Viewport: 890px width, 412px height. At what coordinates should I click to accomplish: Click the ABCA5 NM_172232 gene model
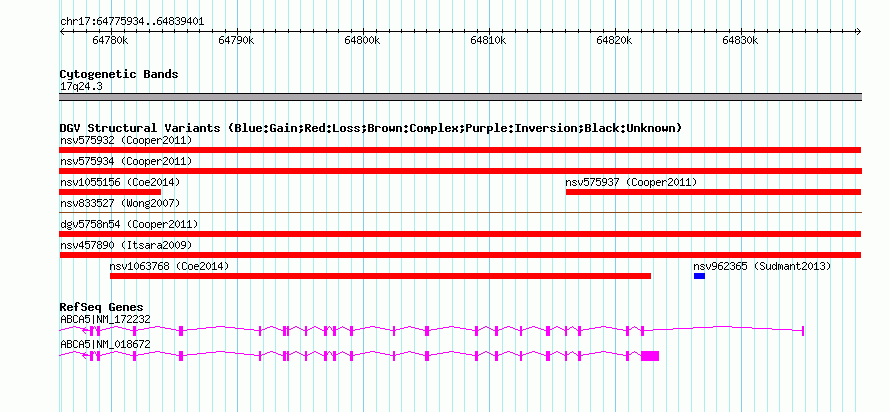(x=432, y=331)
